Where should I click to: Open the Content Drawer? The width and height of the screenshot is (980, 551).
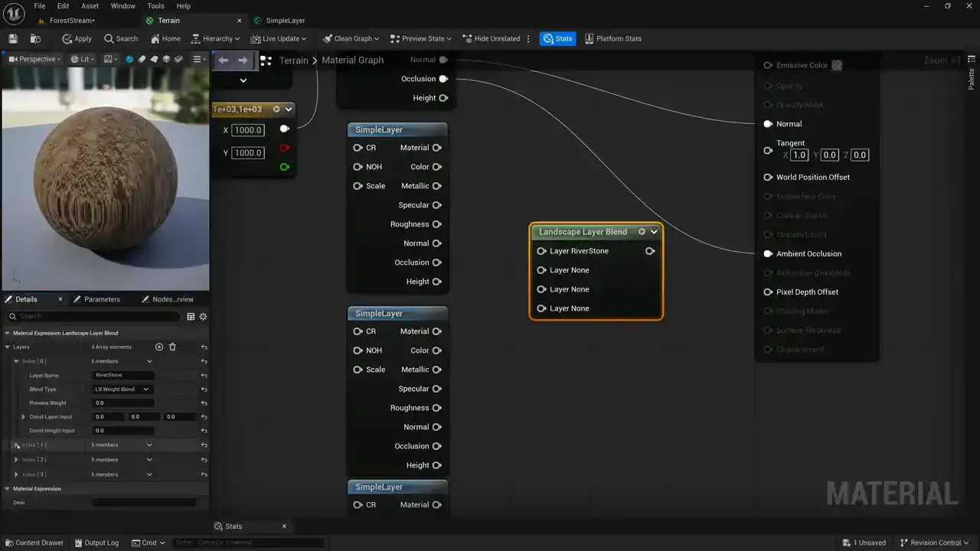point(34,543)
